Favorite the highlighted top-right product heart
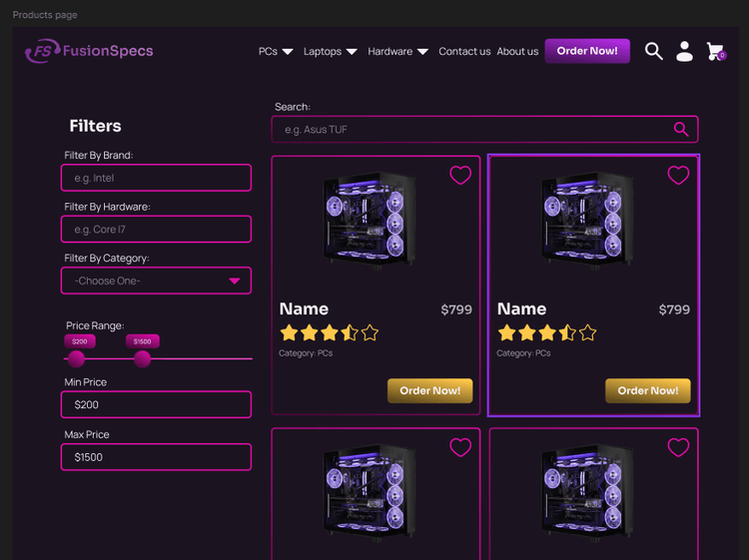This screenshot has width=749, height=560. pyautogui.click(x=678, y=175)
